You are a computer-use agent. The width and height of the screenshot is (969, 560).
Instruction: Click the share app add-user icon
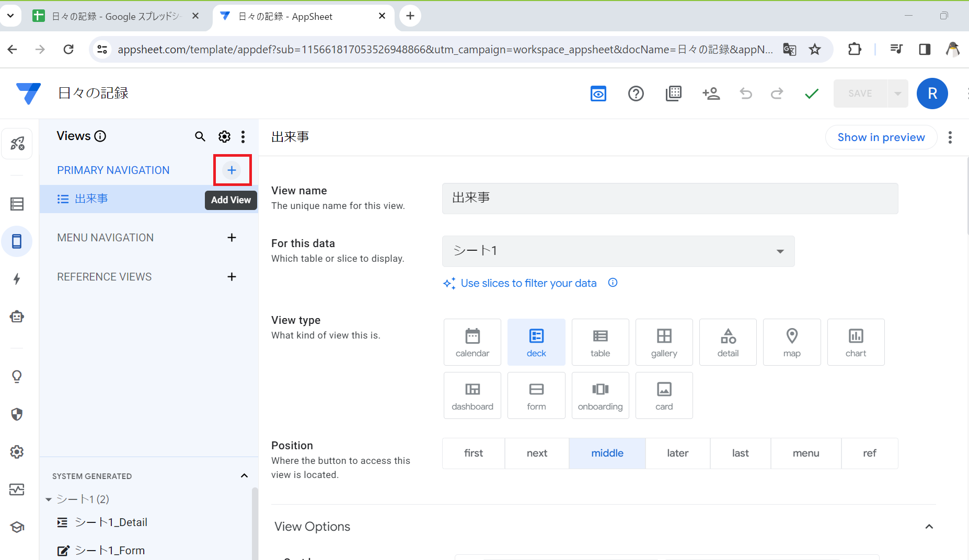point(711,94)
